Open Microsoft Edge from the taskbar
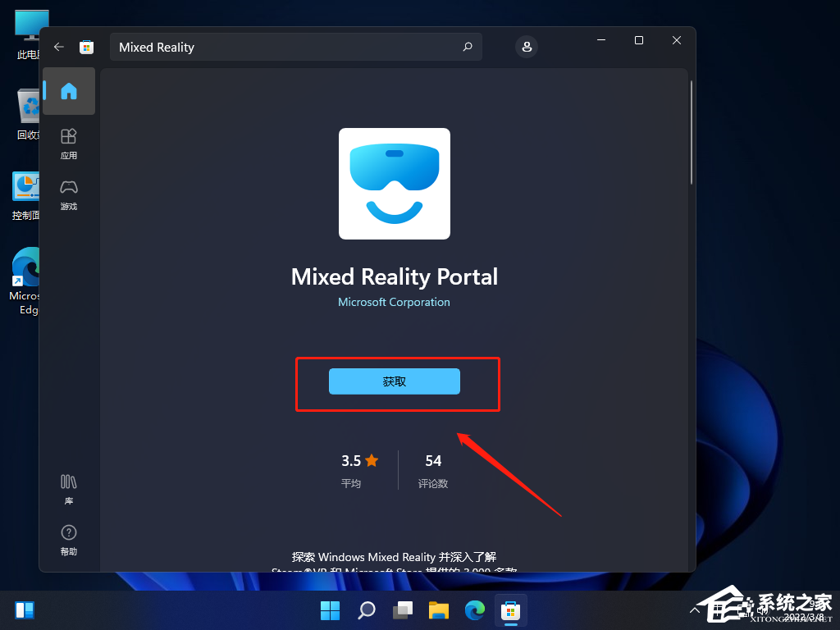 click(x=475, y=610)
